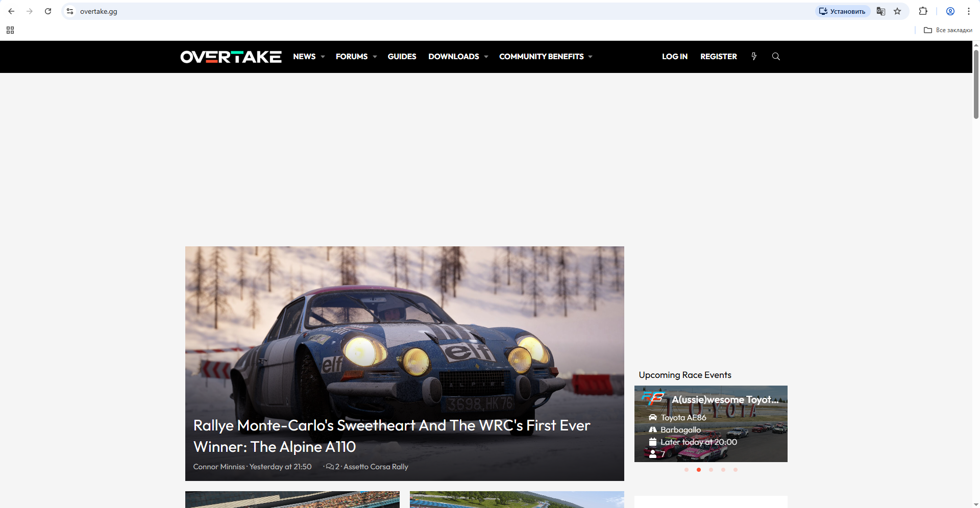
Task: Open the apps grid in bookmarks bar
Action: click(10, 30)
